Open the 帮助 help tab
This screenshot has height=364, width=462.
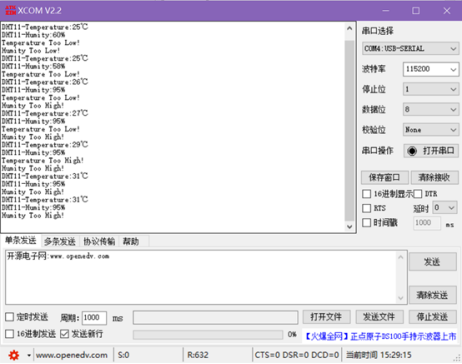pos(131,241)
